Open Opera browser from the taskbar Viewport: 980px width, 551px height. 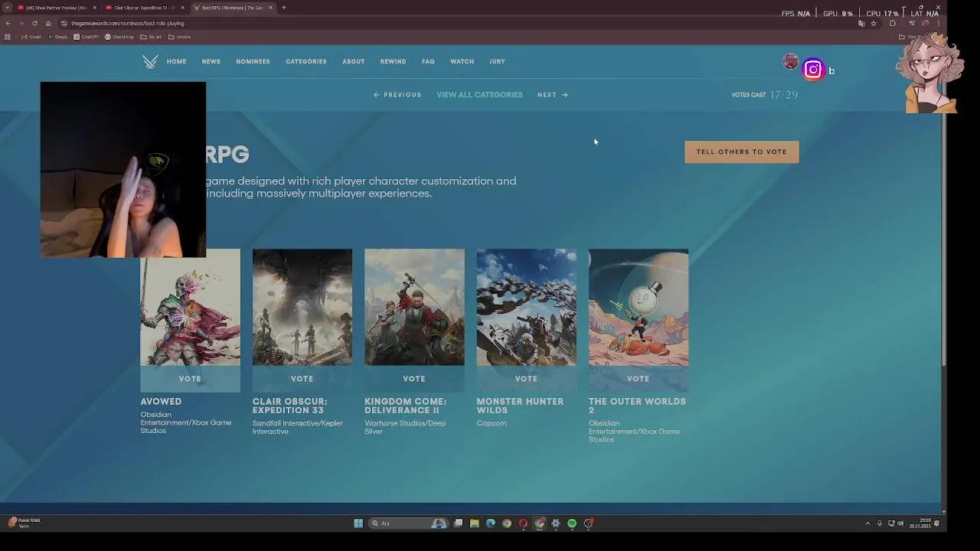pyautogui.click(x=523, y=523)
